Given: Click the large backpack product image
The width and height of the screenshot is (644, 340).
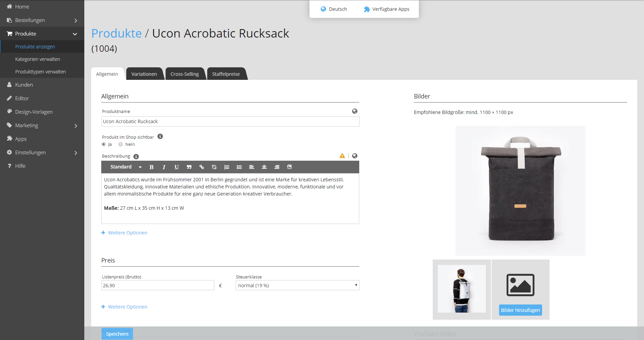Looking at the screenshot, I should click(520, 190).
